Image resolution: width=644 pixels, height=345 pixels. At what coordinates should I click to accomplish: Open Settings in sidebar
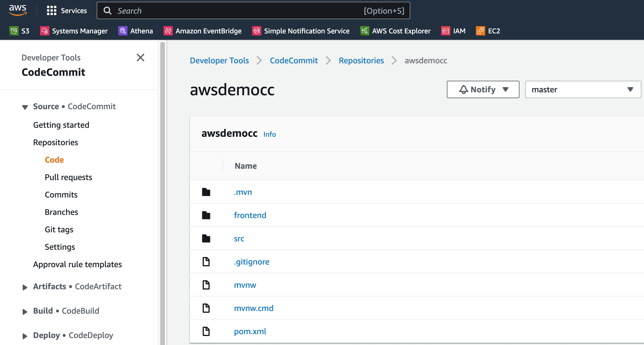[60, 247]
